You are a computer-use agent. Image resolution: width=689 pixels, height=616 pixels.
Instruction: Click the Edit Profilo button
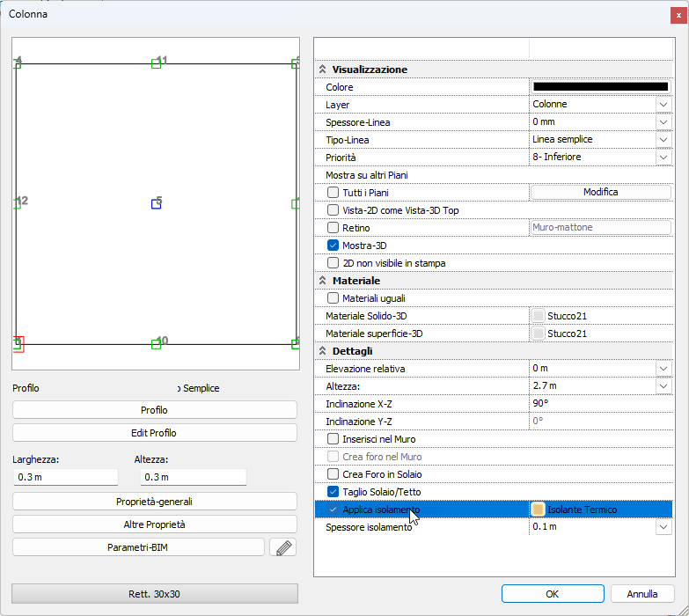click(x=155, y=433)
